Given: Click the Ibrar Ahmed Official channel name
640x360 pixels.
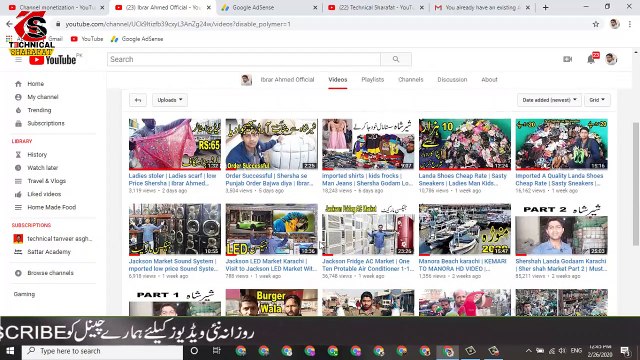Looking at the screenshot, I should pos(287,80).
